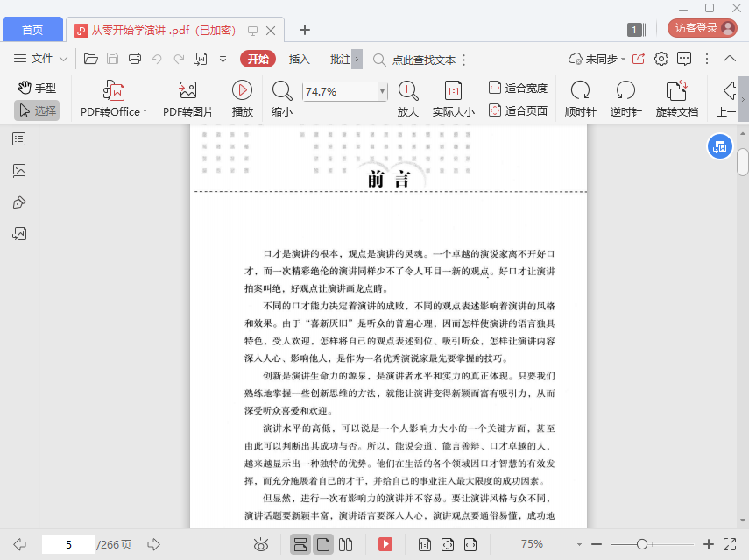Close the 从零开始学演讲.pdf tab
This screenshot has width=749, height=560.
(x=271, y=31)
